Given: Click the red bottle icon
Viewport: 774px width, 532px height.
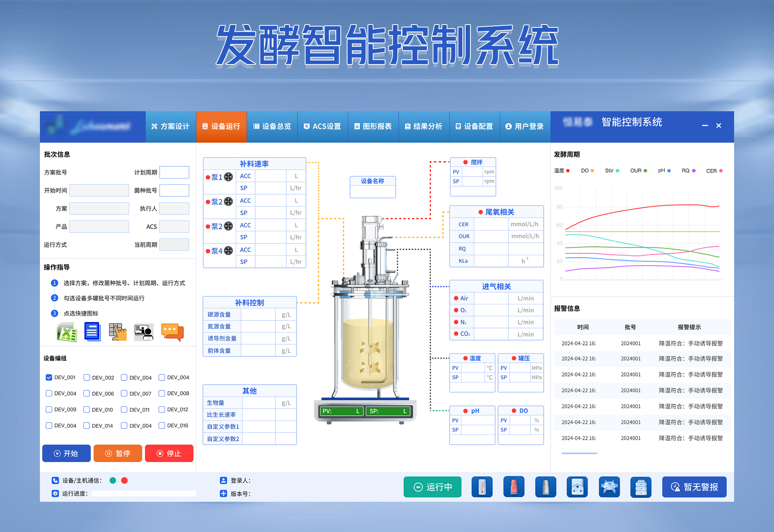Looking at the screenshot, I should (514, 487).
